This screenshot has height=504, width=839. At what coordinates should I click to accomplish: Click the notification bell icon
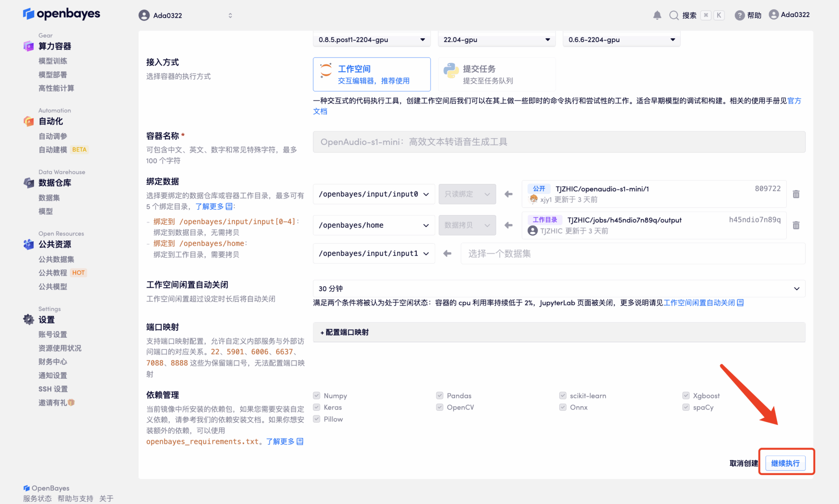[x=657, y=15]
